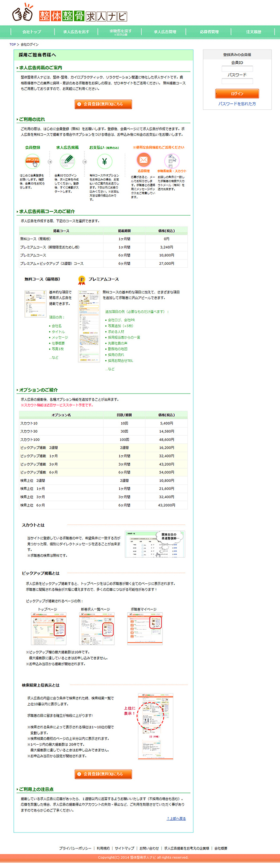The width and height of the screenshot is (280, 868).
Task: Open the お問い合わせ footer link
Action: click(x=149, y=848)
